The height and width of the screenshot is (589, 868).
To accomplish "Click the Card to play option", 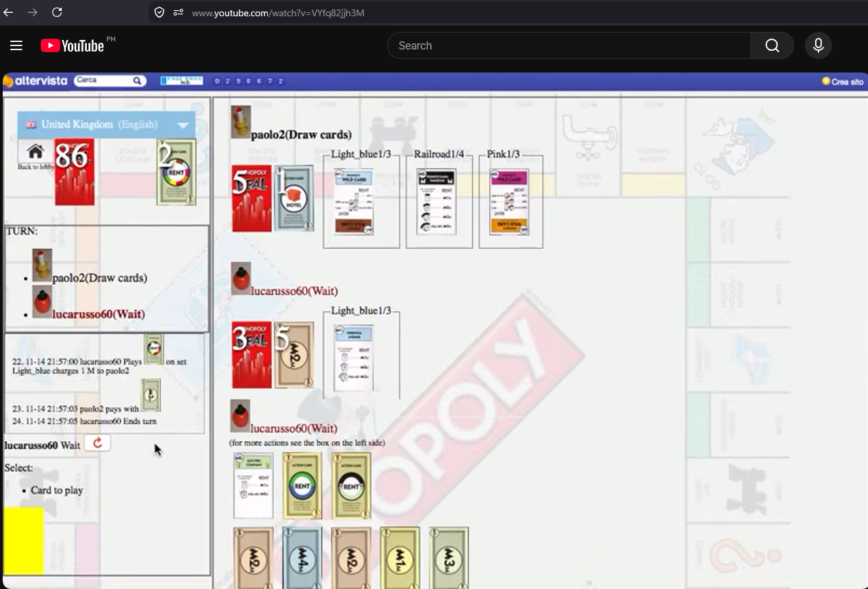I will tap(57, 490).
